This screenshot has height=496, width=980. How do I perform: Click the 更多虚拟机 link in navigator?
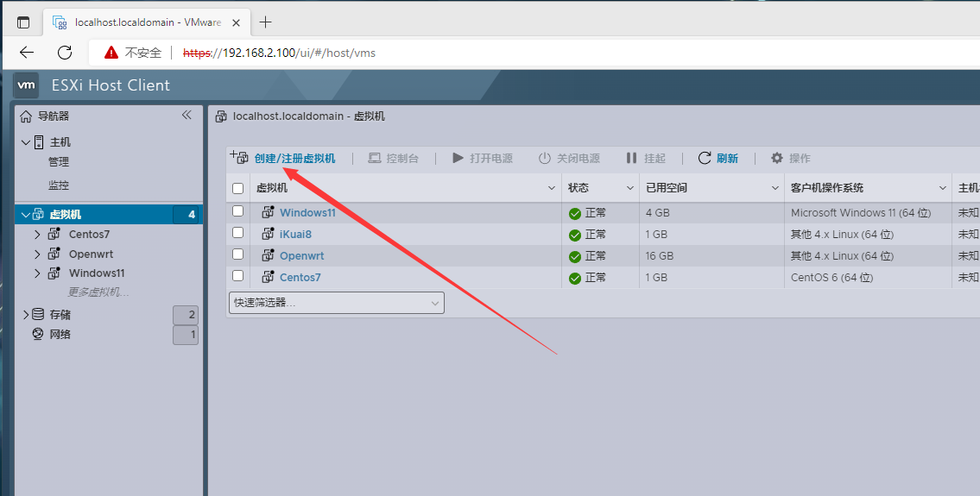coord(98,292)
